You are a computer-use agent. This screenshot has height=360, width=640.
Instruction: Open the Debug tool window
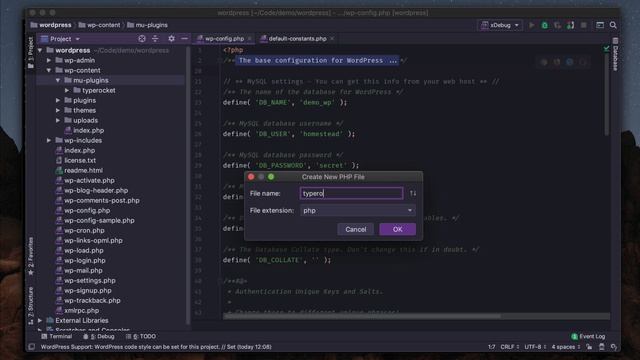pyautogui.click(x=99, y=337)
